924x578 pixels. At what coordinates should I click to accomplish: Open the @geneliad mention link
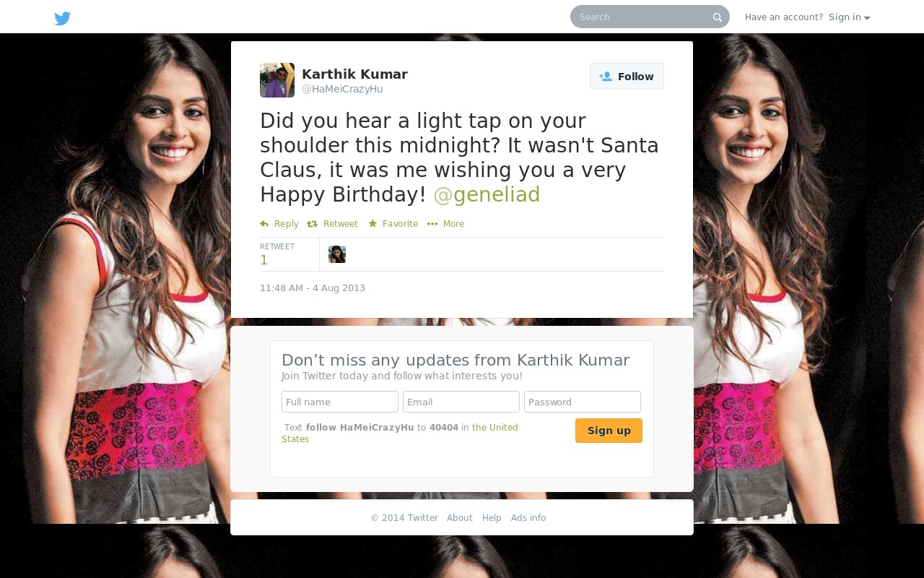pyautogui.click(x=487, y=194)
